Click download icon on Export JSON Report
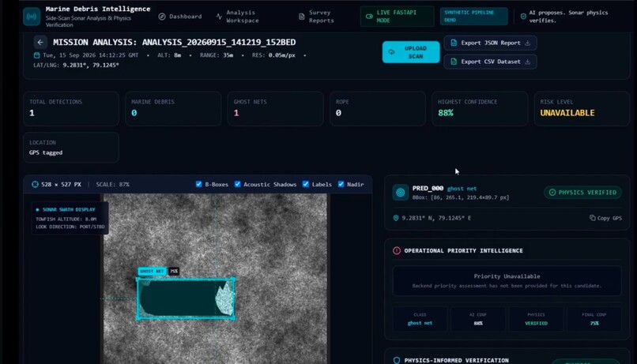 pos(527,43)
